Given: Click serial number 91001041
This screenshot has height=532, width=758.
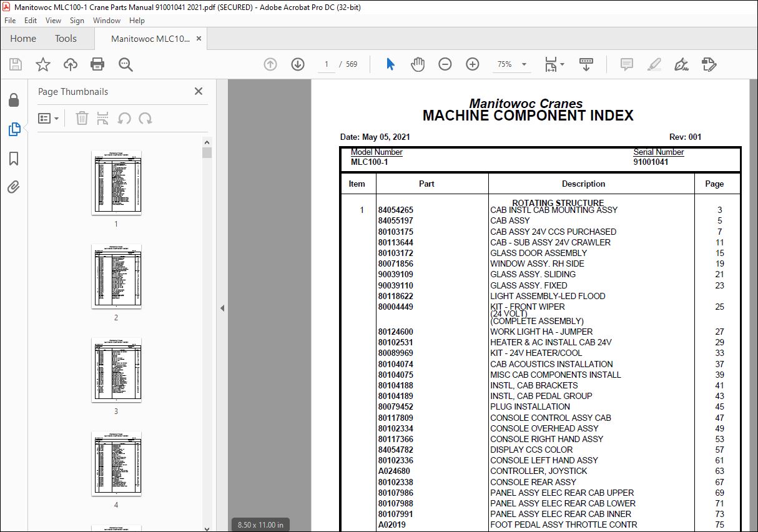Looking at the screenshot, I should point(651,162).
